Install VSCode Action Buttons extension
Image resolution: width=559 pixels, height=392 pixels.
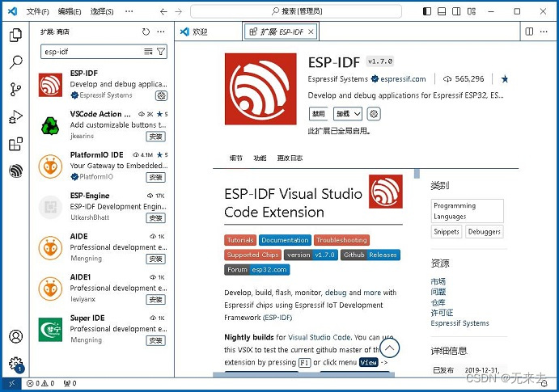[156, 137]
